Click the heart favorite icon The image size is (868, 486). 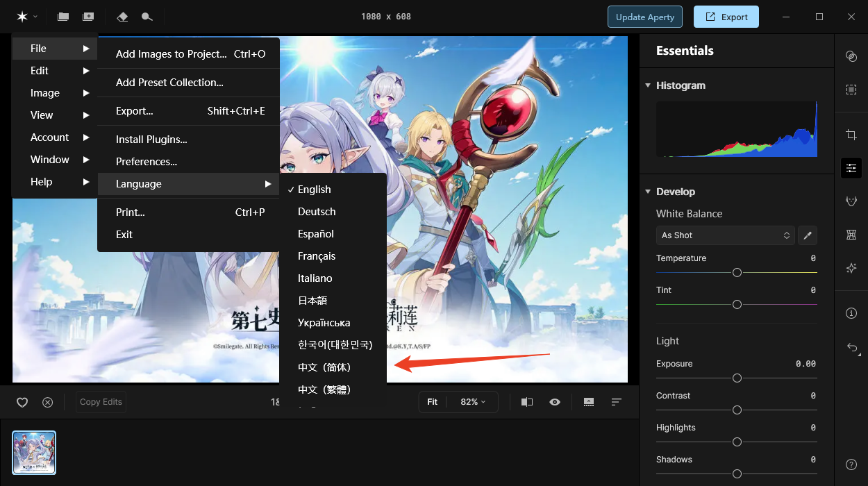click(22, 402)
